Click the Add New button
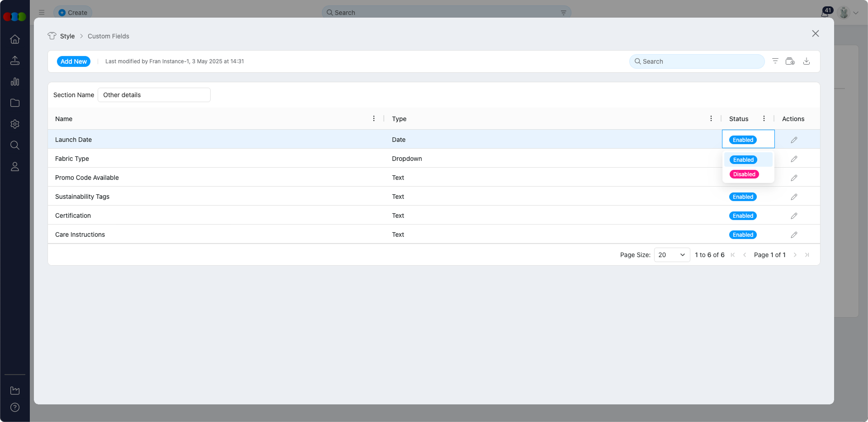This screenshot has height=422, width=868. tap(74, 61)
